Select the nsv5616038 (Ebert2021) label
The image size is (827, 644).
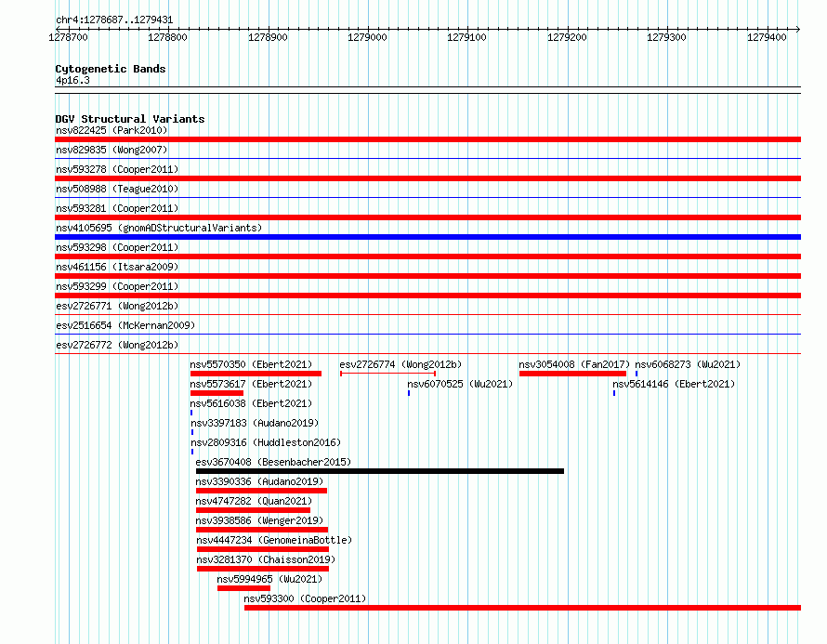[251, 403]
